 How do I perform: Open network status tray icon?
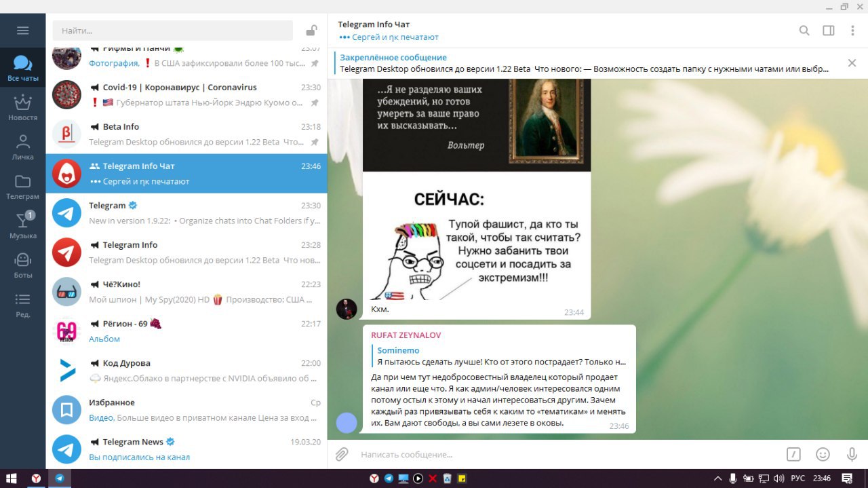[x=764, y=478]
